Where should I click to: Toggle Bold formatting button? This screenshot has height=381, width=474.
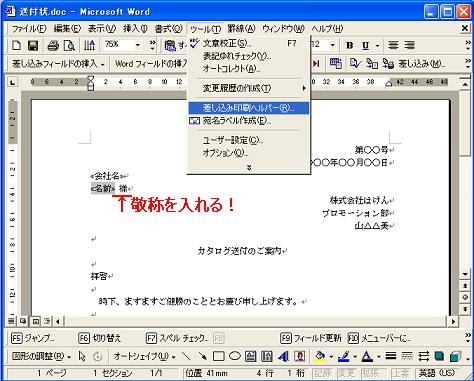[350, 45]
